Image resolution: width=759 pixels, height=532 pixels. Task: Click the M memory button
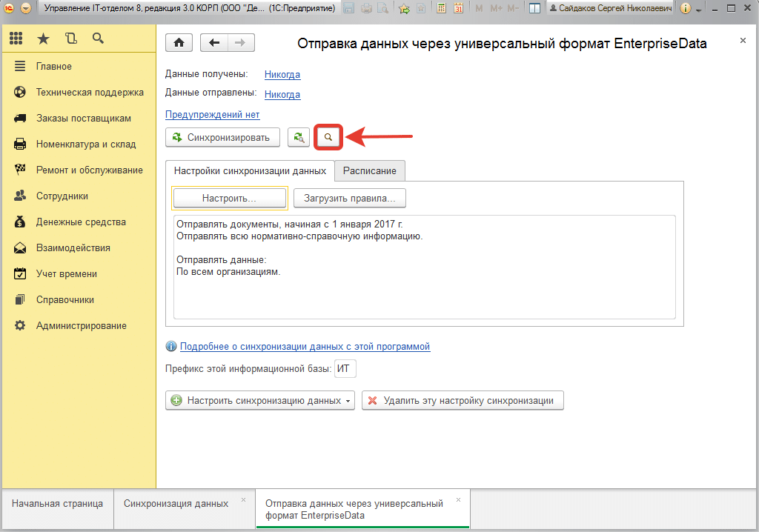479,8
